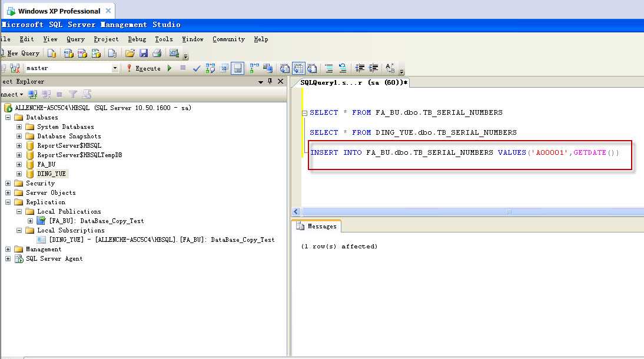Viewport: 644px width, 359px height.
Task: Switch to Results to File
Action: point(312,68)
